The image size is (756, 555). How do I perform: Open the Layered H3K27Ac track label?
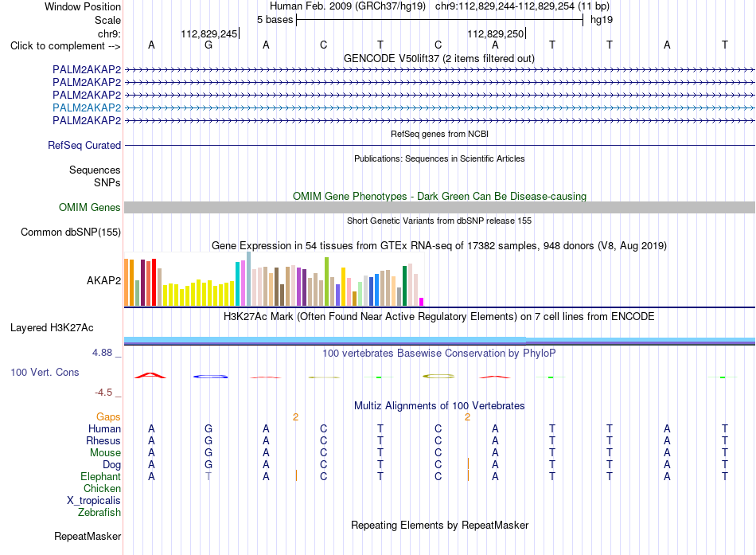click(52, 328)
